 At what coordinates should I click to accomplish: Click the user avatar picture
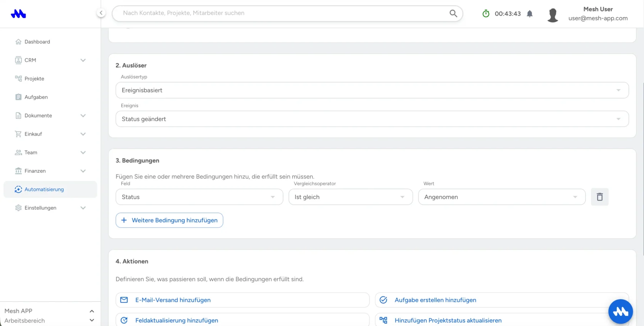552,15
